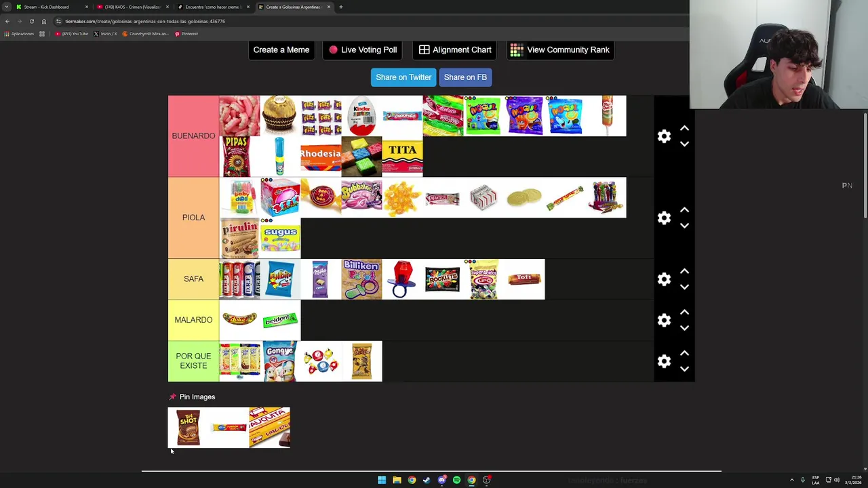
Task: Select the Gongys image in POR QUE EXISTE
Action: coord(280,361)
